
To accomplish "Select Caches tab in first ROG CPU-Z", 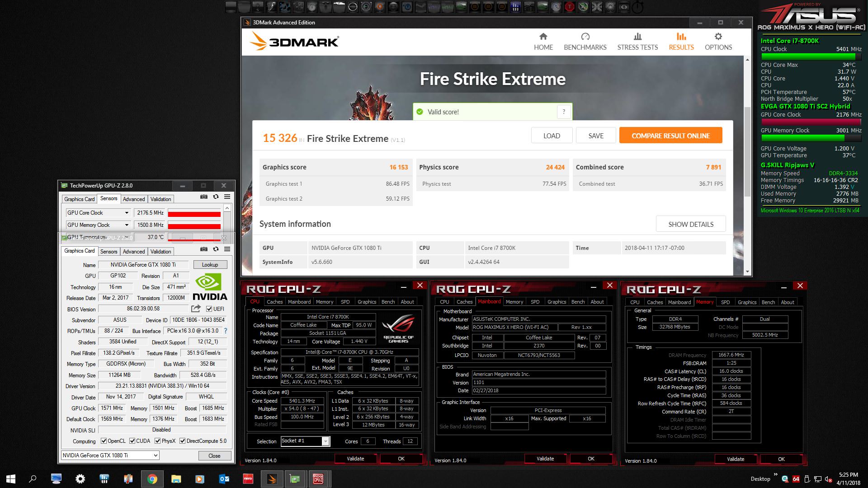I will tap(274, 302).
